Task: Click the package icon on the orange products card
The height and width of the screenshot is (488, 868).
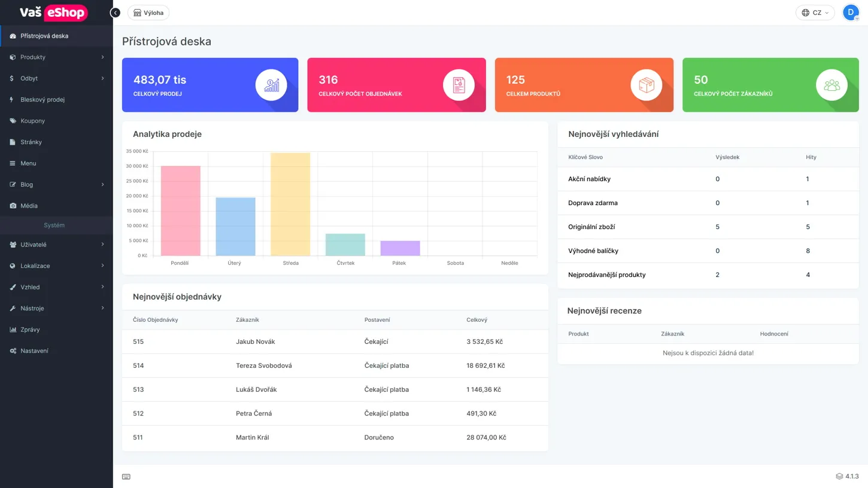Action: tap(645, 84)
